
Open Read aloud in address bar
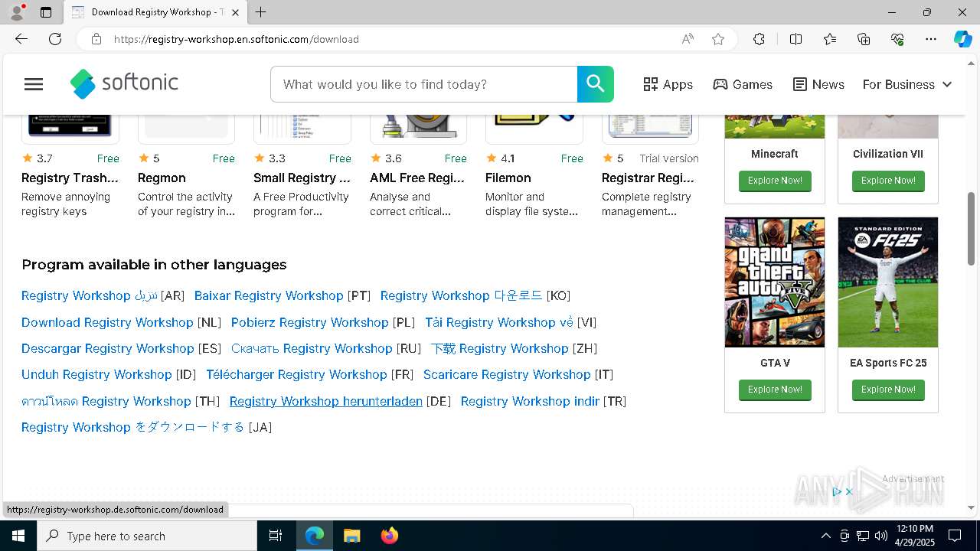click(x=688, y=39)
